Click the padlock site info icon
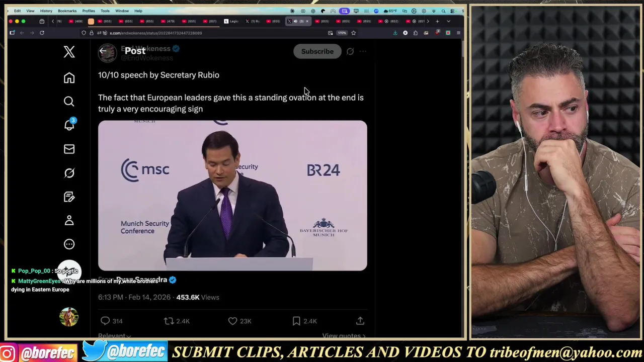The height and width of the screenshot is (362, 644). (x=92, y=33)
